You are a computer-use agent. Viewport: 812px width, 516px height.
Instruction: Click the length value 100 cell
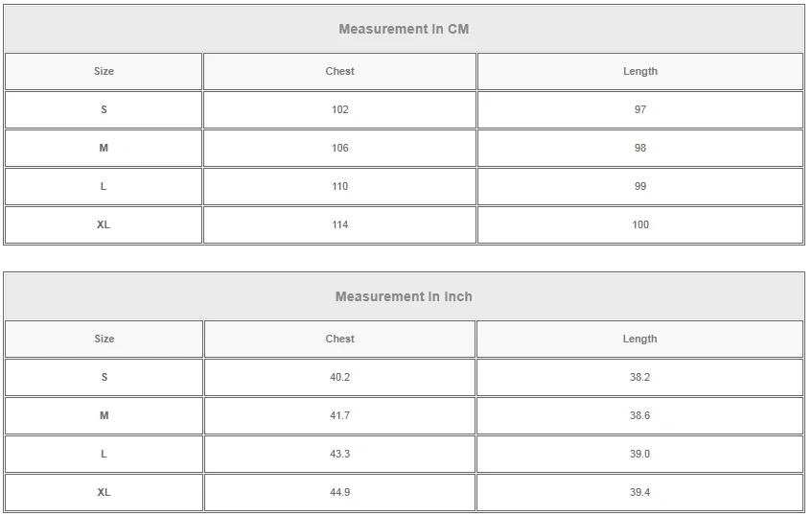tap(639, 224)
